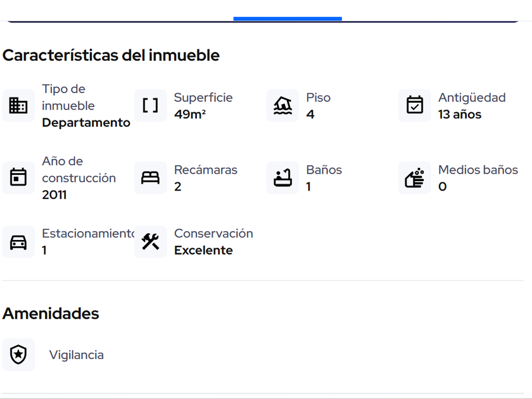The image size is (532, 399).
Task: Select the blue highlighted tab indicator at top
Action: (x=288, y=19)
